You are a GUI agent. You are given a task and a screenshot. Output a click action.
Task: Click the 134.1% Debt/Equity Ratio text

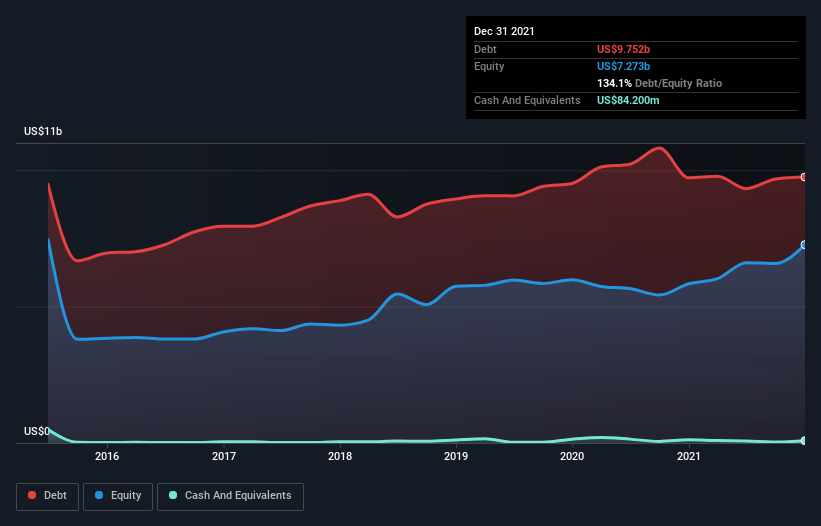click(659, 83)
